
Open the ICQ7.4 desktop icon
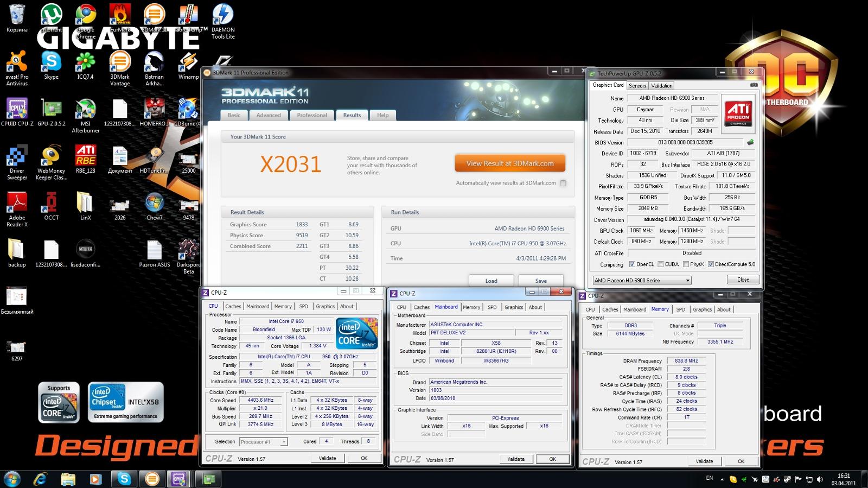tap(86, 65)
